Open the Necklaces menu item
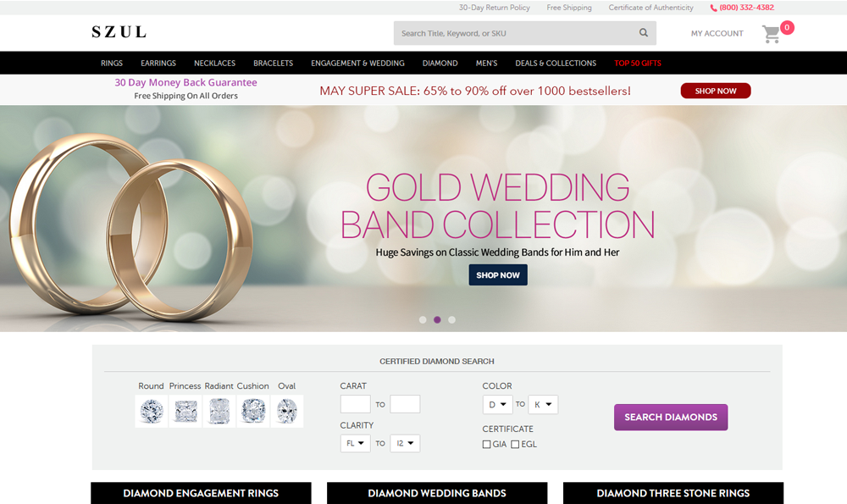Image resolution: width=847 pixels, height=504 pixels. (x=214, y=64)
